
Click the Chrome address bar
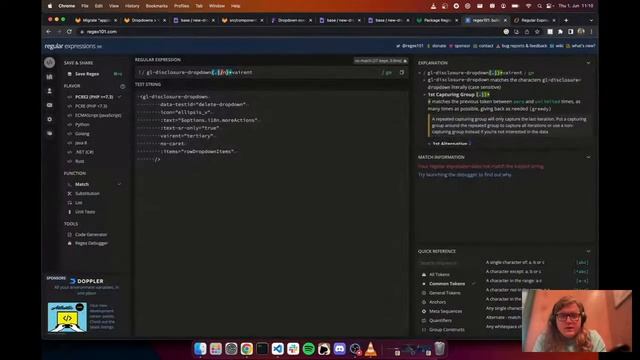pyautogui.click(x=286, y=31)
